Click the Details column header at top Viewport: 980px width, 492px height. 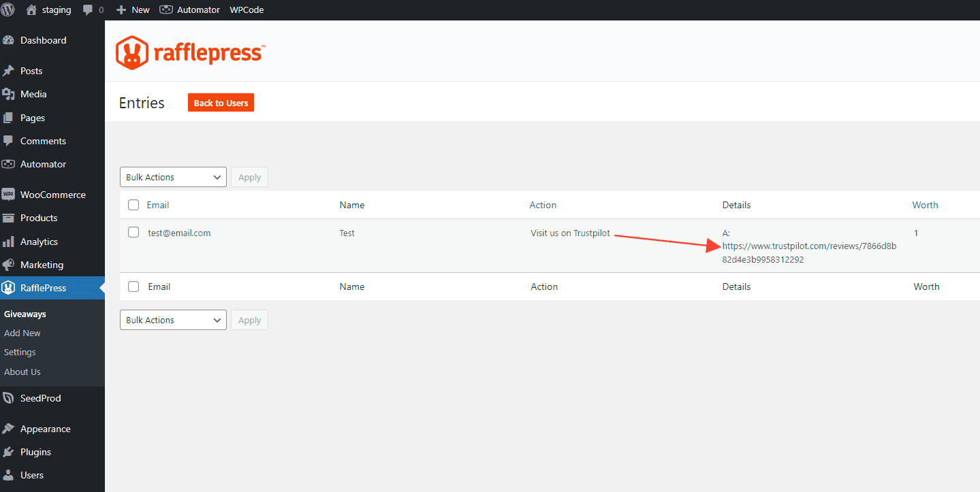tap(736, 205)
